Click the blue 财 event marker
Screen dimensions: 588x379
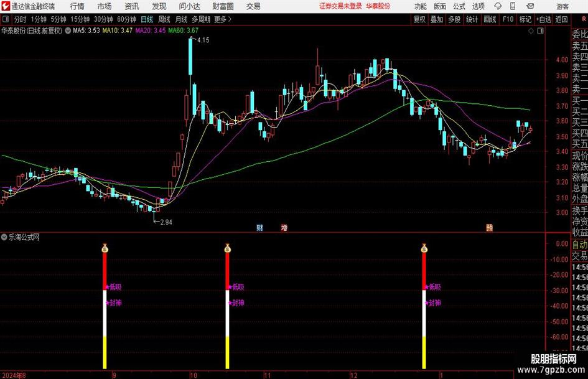tap(259, 227)
